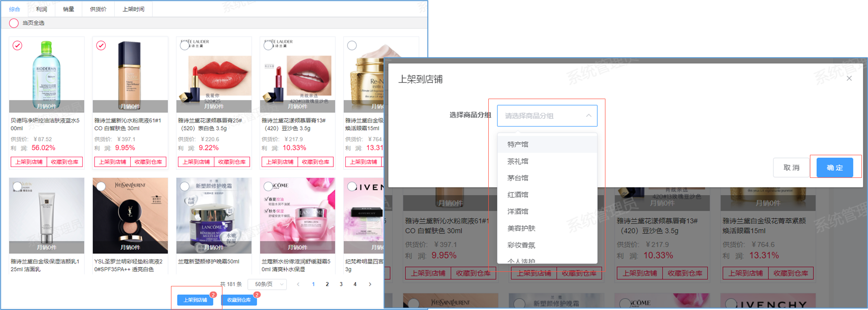The image size is (868, 310).
Task: Click 收藏到仓库 under 粉底液61#1 product
Action: click(148, 162)
